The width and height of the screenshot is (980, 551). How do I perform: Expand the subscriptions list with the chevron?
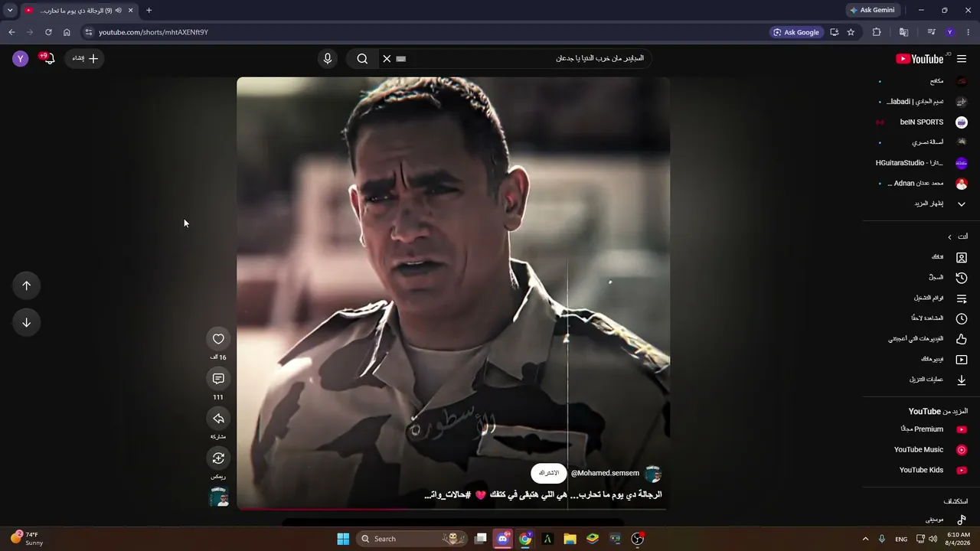[962, 204]
